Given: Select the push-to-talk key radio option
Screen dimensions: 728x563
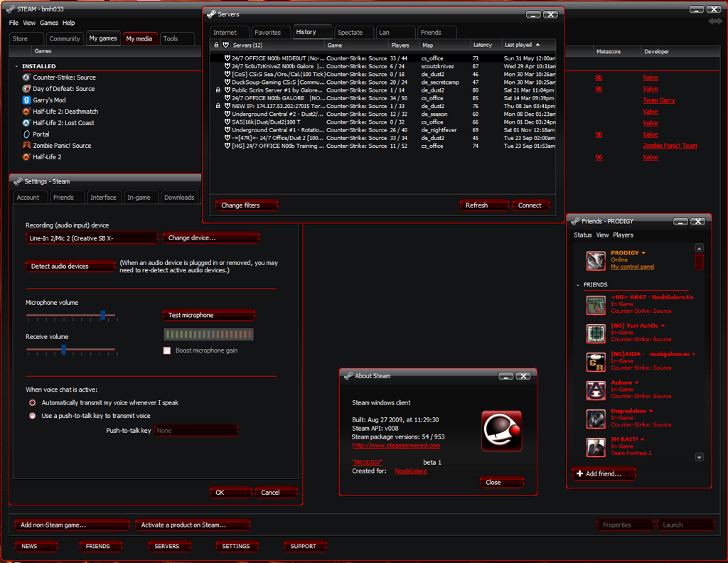Looking at the screenshot, I should pos(33,416).
